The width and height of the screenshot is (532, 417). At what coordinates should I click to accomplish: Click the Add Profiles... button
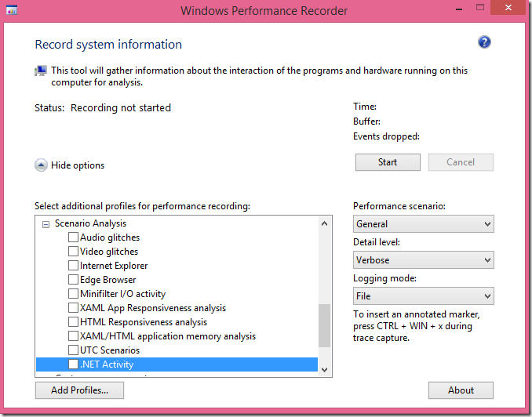tap(79, 390)
